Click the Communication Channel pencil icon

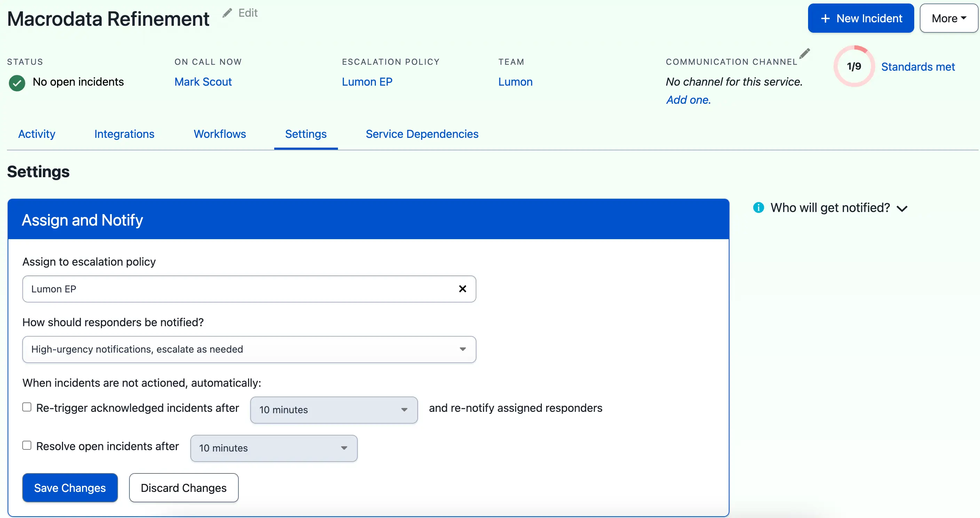[804, 54]
